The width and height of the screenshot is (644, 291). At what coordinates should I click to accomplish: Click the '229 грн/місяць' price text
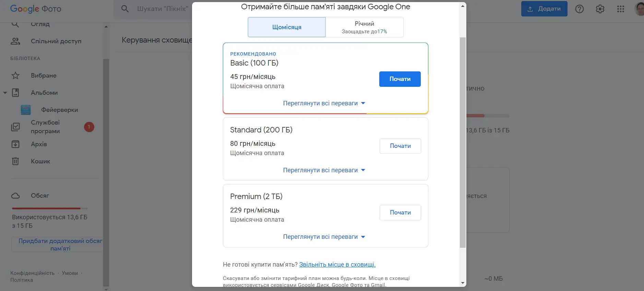[255, 210]
